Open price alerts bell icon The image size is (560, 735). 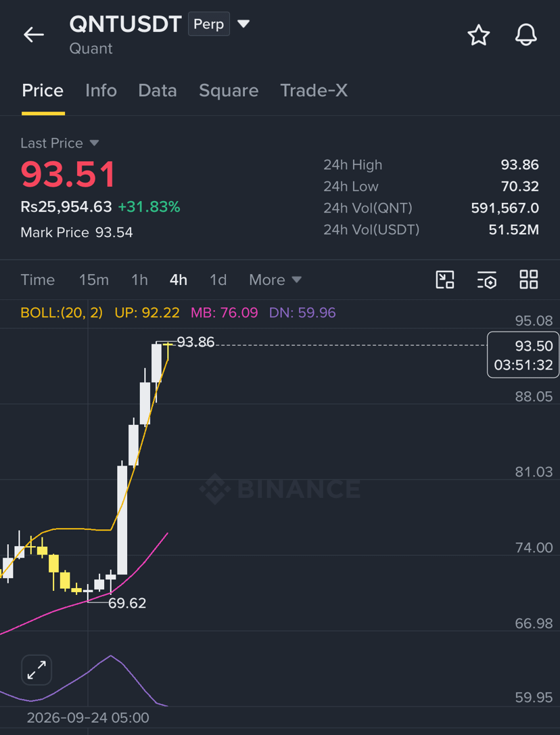(526, 35)
